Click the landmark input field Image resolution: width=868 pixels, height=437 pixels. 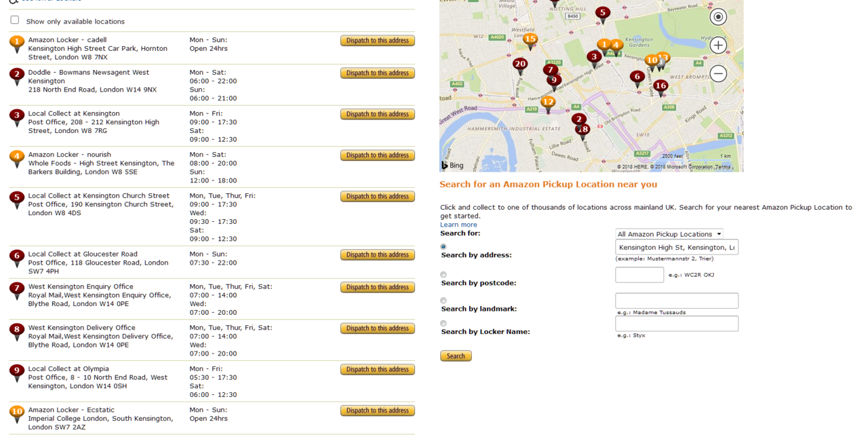coord(677,301)
